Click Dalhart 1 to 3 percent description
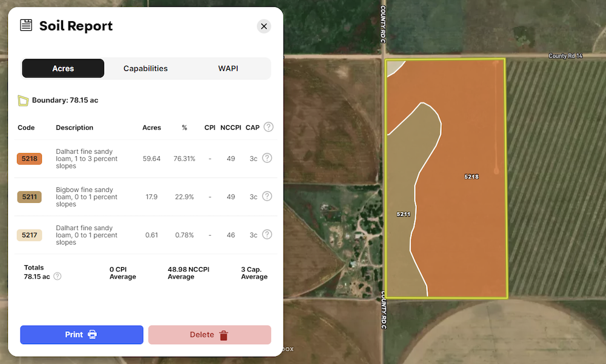The width and height of the screenshot is (606, 364). [x=87, y=159]
